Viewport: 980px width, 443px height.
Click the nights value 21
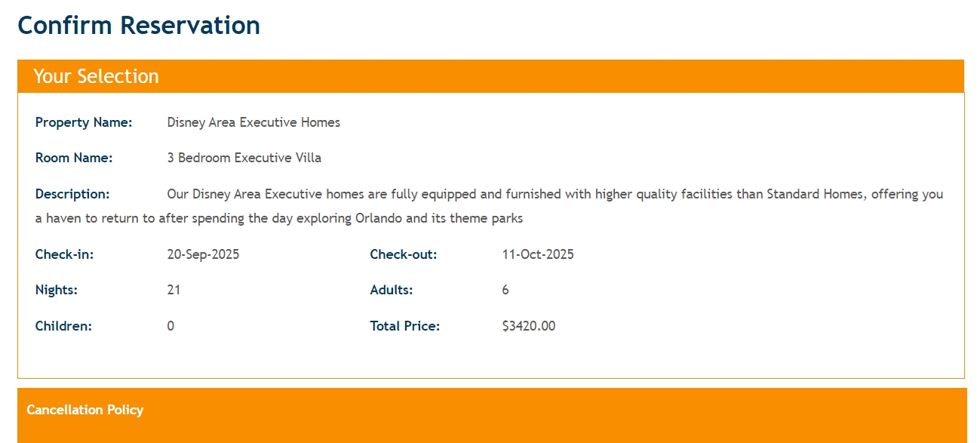point(174,290)
